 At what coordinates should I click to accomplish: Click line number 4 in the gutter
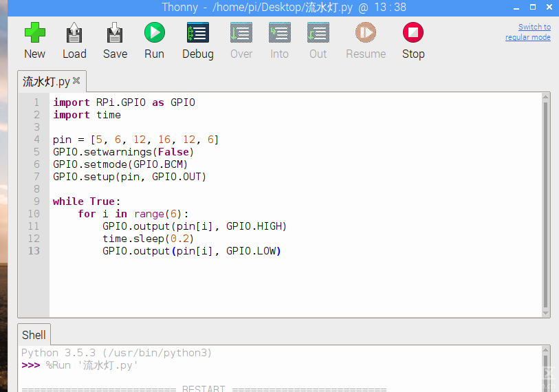point(37,140)
